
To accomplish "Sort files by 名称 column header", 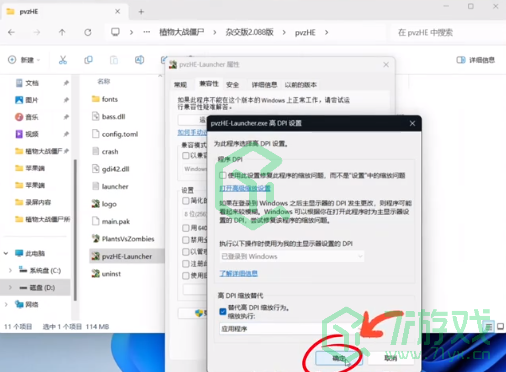I will click(x=104, y=81).
